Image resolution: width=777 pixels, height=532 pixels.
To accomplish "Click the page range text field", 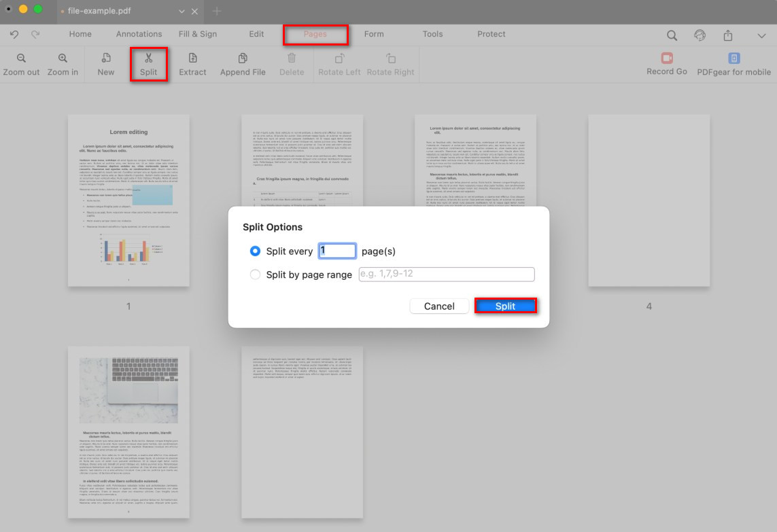I will (x=447, y=274).
